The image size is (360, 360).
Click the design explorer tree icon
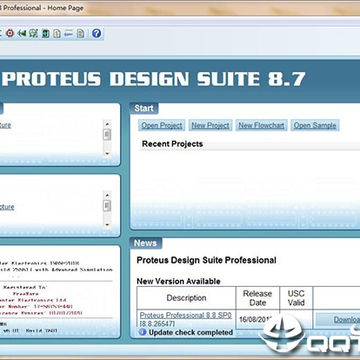pyautogui.click(x=33, y=33)
